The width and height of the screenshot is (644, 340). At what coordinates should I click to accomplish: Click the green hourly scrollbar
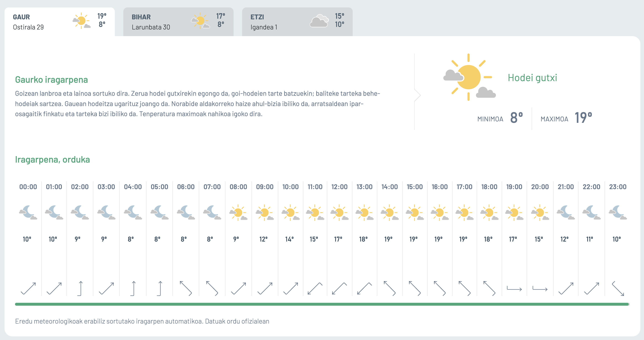pos(322,304)
